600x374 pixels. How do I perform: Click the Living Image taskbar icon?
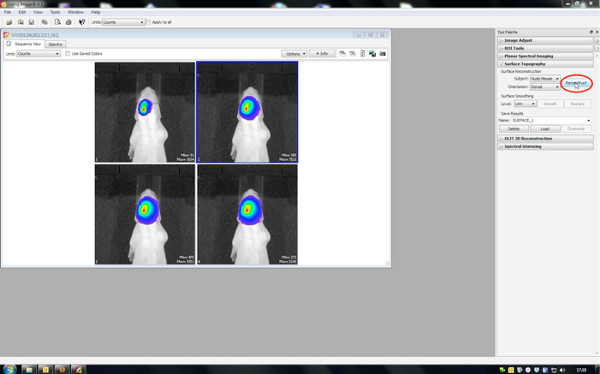coord(78,369)
